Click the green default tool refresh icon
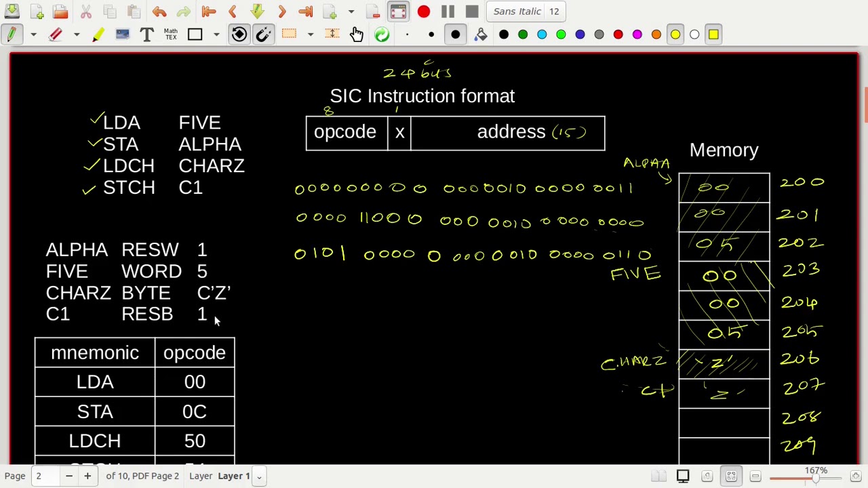 [x=382, y=35]
